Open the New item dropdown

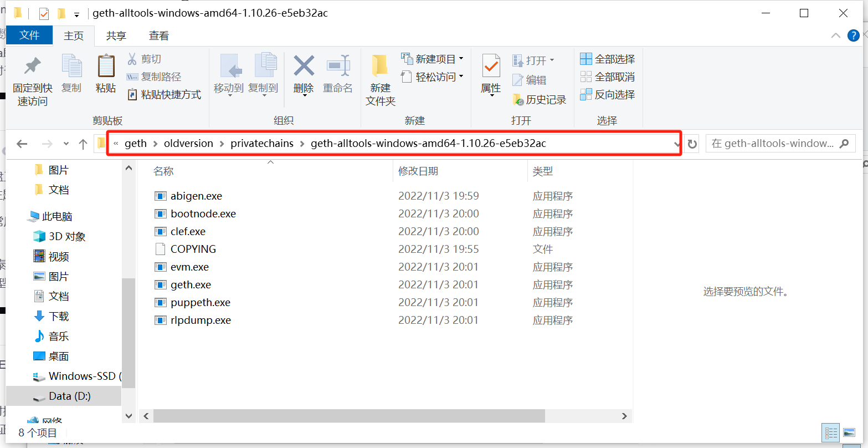433,59
